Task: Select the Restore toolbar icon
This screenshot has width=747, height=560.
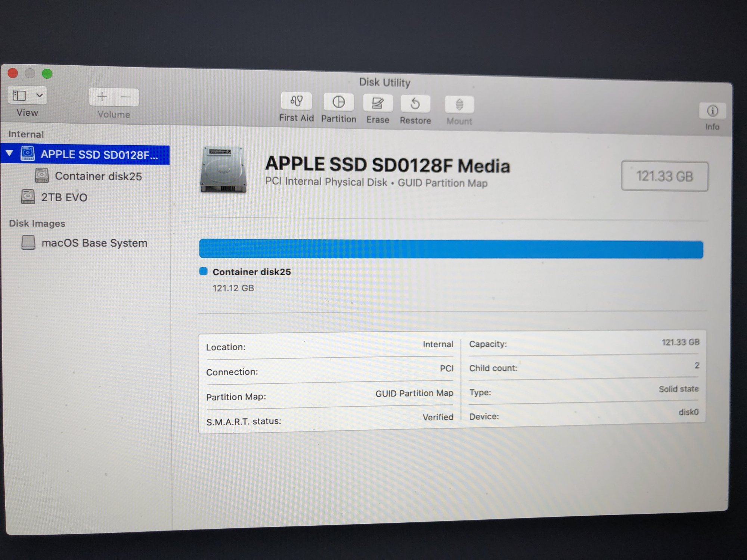Action: pos(415,104)
